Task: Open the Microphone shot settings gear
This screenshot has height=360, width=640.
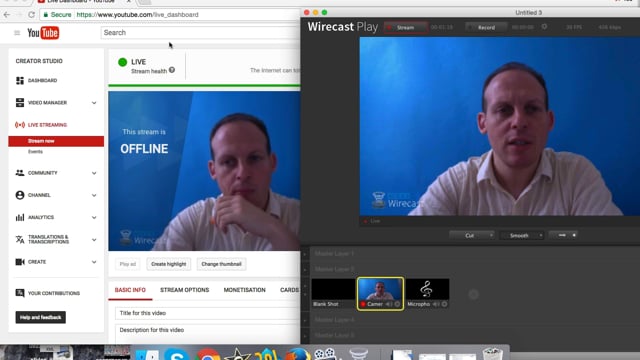Action: [x=444, y=304]
